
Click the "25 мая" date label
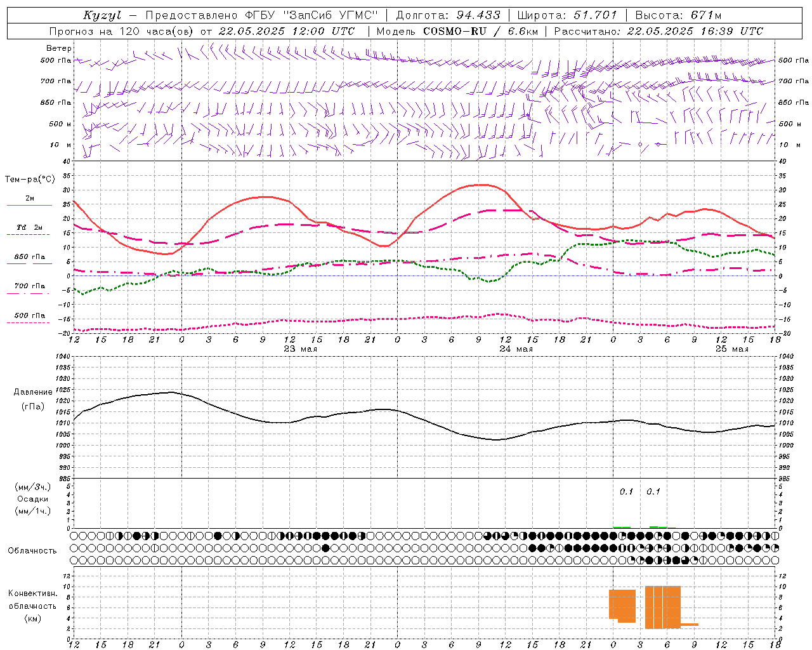pos(732,349)
